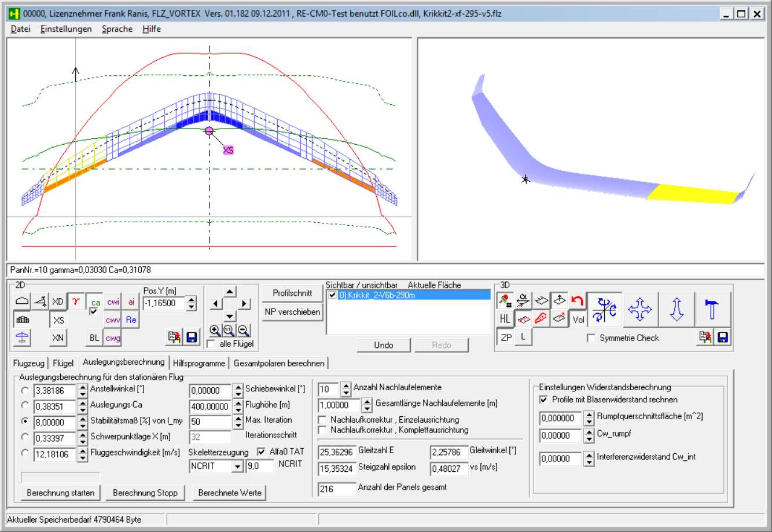The width and height of the screenshot is (772, 532).
Task: Click the Berechnung starten button
Action: [61, 493]
